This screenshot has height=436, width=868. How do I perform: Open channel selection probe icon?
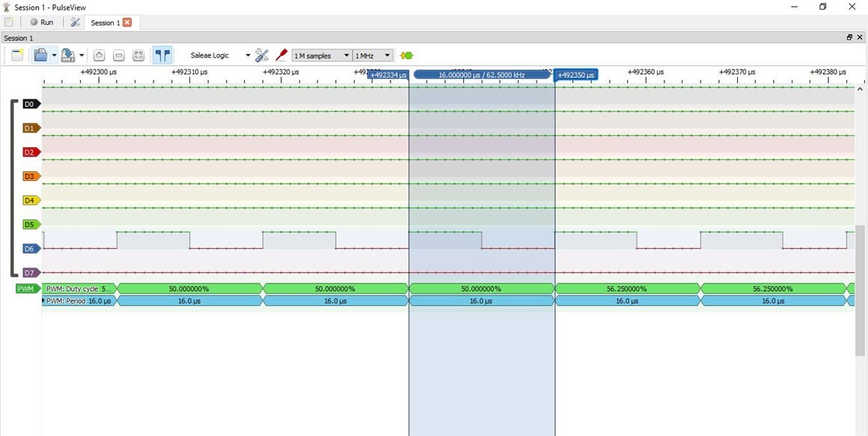pyautogui.click(x=281, y=55)
